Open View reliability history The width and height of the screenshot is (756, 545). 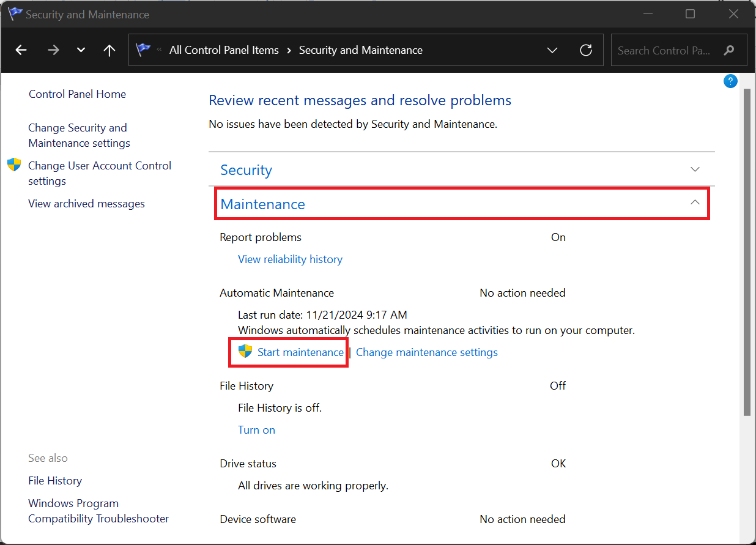(290, 259)
